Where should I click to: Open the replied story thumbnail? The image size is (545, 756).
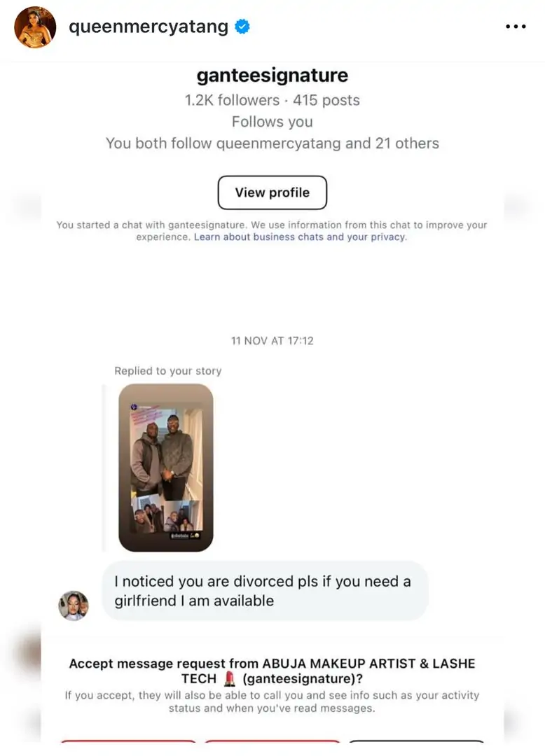tap(166, 467)
